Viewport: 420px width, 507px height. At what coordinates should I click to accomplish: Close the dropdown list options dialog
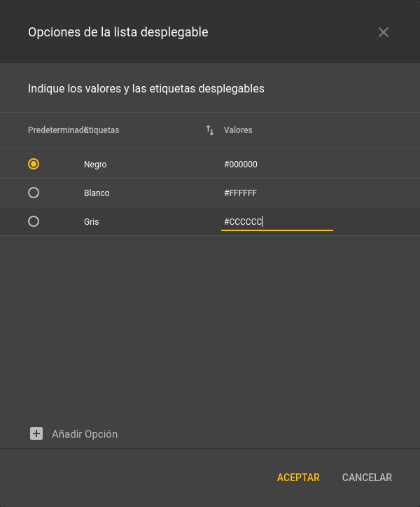point(383,32)
